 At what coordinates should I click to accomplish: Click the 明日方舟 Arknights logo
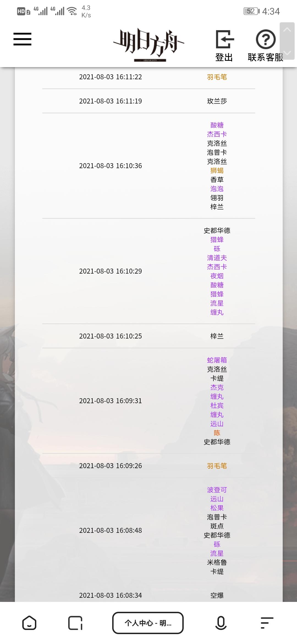tap(149, 45)
